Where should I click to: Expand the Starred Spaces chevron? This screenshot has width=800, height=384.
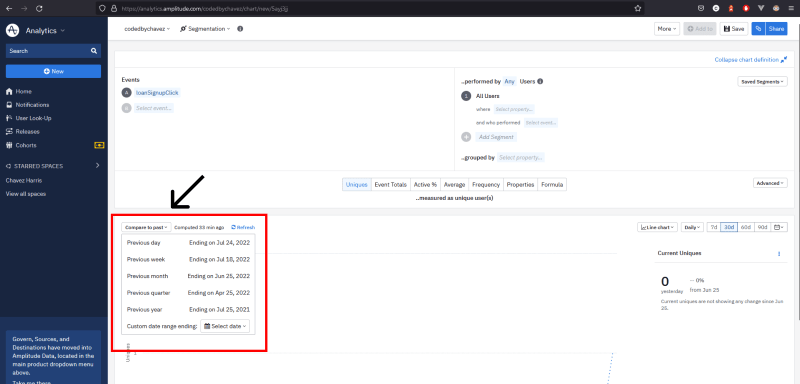(97, 166)
